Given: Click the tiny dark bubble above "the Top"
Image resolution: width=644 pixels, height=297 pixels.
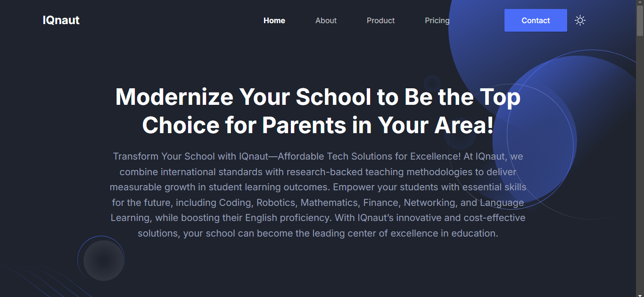Looking at the screenshot, I should pyautogui.click(x=432, y=83).
